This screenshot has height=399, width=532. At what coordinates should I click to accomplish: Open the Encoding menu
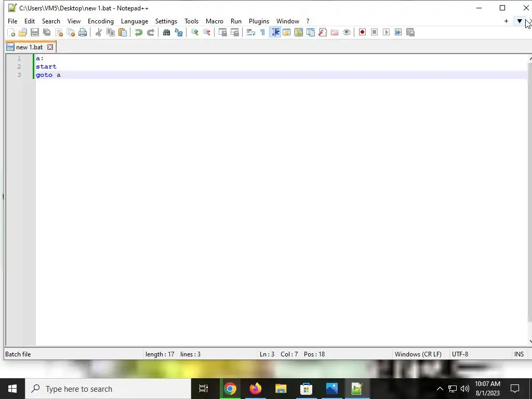coord(101,21)
